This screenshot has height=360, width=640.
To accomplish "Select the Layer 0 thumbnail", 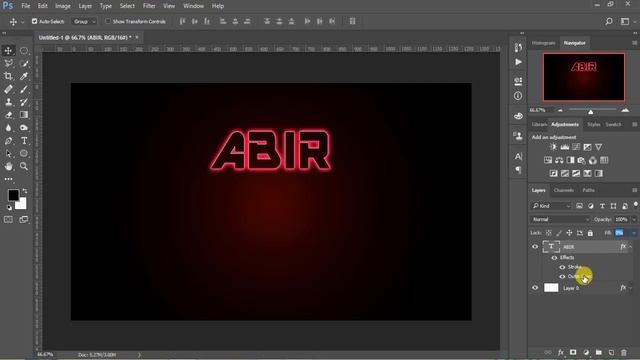I will click(x=551, y=288).
